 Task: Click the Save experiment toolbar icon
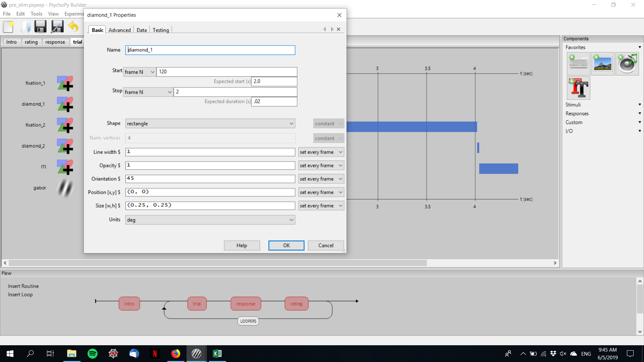[x=40, y=26]
